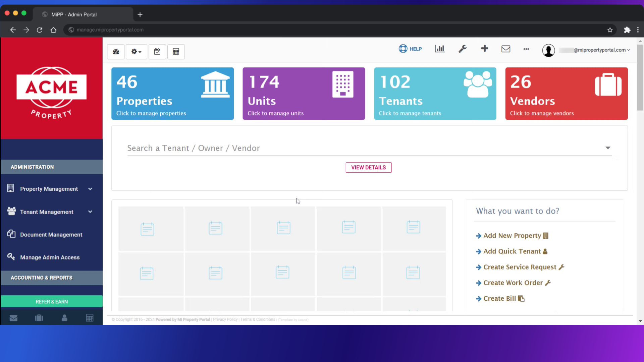This screenshot has width=644, height=362.
Task: Bookmark the page with the star icon
Action: tap(610, 30)
